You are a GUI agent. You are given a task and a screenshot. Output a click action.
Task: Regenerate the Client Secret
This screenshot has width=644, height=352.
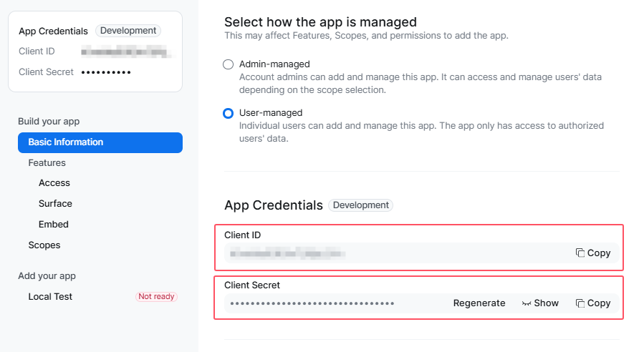click(479, 303)
